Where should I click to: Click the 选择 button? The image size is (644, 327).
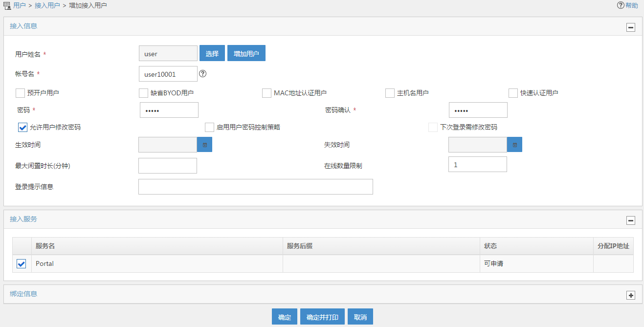tap(212, 53)
